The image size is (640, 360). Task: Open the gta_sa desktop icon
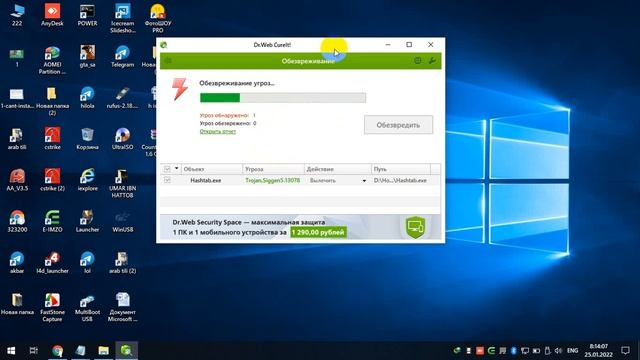click(87, 57)
